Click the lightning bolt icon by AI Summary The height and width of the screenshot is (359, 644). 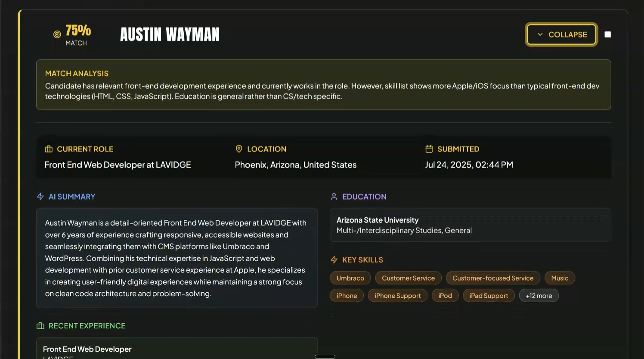pos(40,197)
